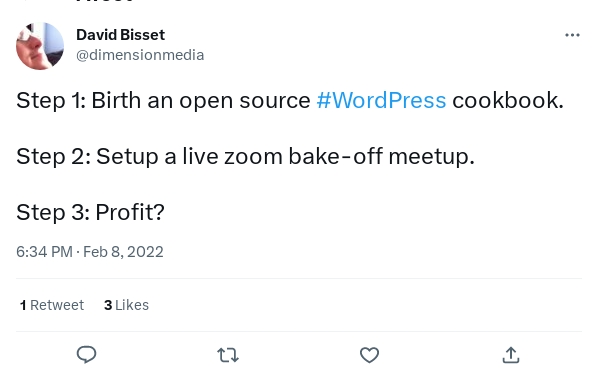The width and height of the screenshot is (598, 369).
Task: Select the Step 1 cookbook sentence
Action: coord(290,101)
